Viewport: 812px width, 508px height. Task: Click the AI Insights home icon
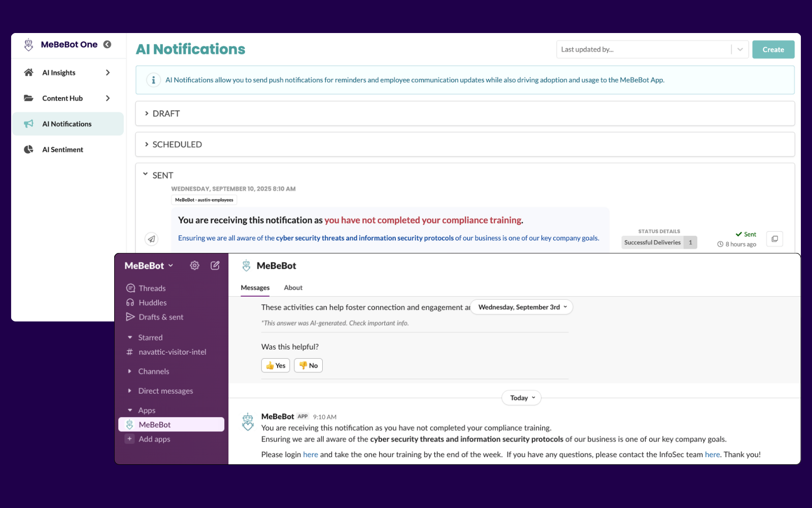(x=29, y=73)
